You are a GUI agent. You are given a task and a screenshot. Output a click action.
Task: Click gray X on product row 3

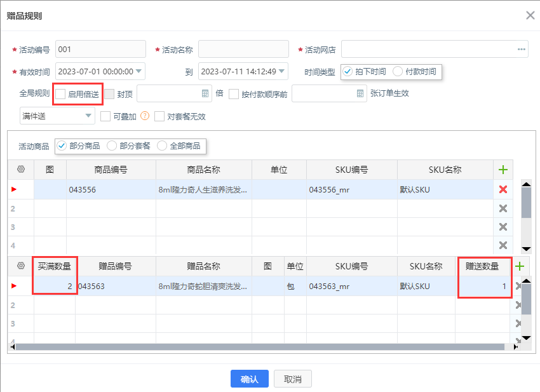tap(503, 227)
